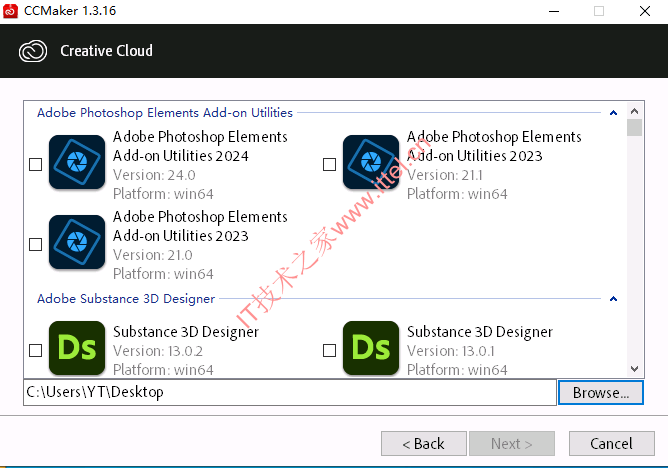Image resolution: width=668 pixels, height=468 pixels.
Task: Minimize the CCMaker window
Action: tap(554, 11)
